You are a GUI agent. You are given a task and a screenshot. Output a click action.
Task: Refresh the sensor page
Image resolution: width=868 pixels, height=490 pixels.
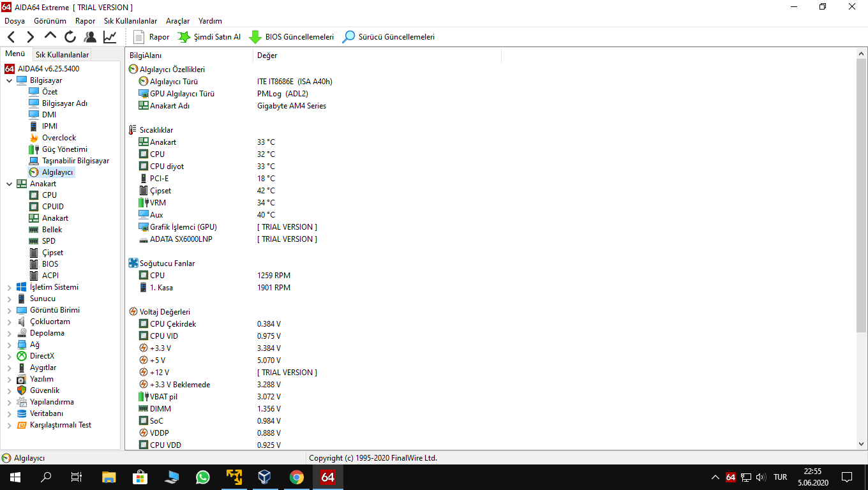coord(70,37)
